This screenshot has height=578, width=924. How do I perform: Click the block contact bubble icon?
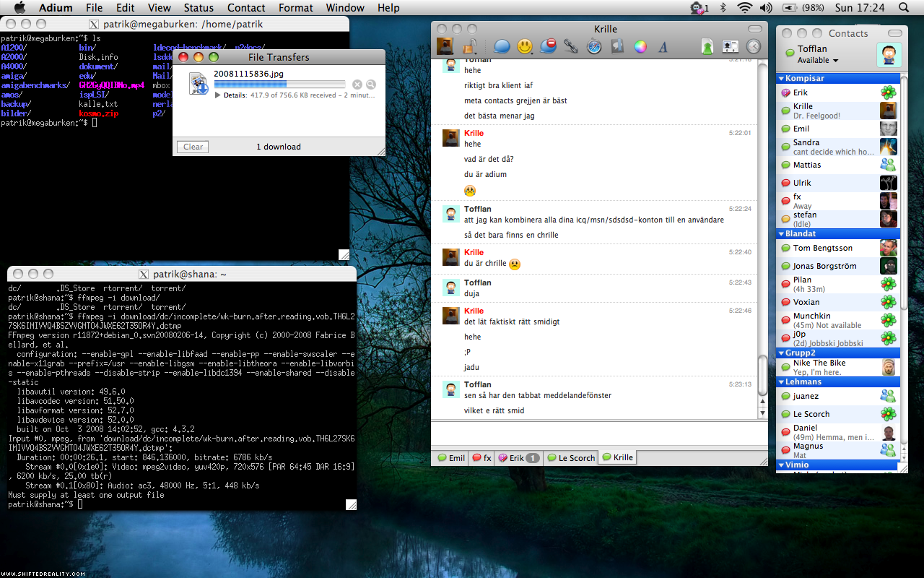coord(548,47)
